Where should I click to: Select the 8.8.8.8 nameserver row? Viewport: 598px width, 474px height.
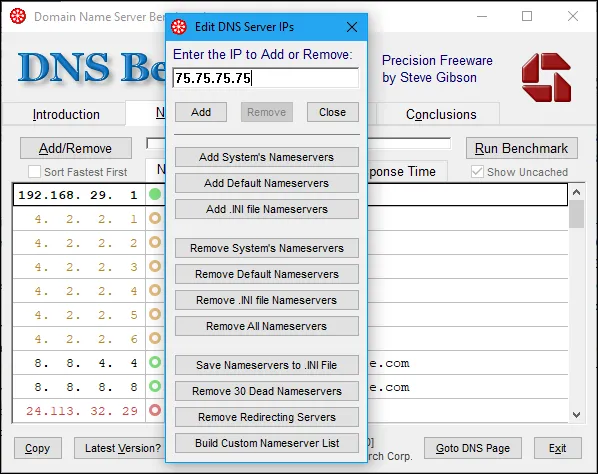pyautogui.click(x=290, y=386)
